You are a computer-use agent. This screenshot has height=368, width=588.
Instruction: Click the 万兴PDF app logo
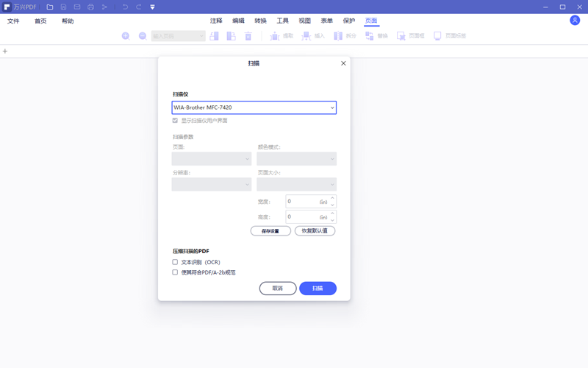click(x=7, y=7)
